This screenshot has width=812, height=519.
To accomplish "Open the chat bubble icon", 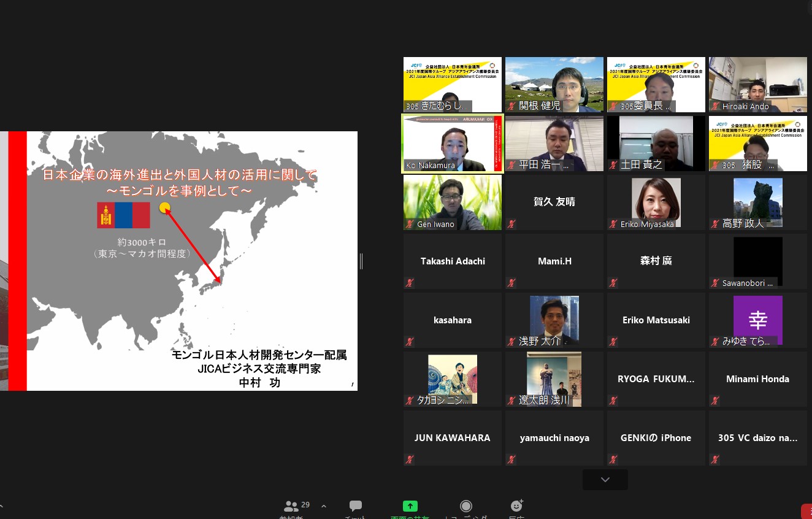I will (x=356, y=506).
